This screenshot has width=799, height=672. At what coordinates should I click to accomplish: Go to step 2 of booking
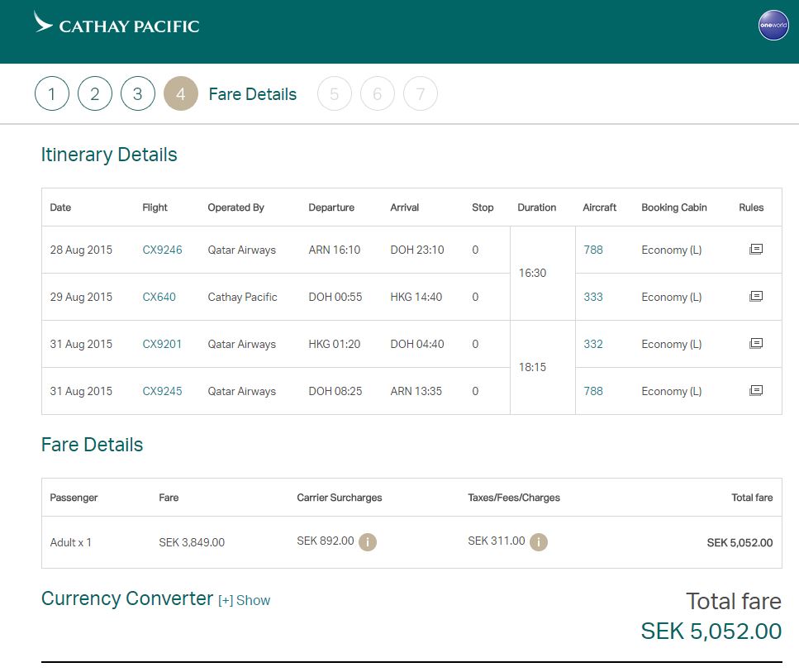(x=95, y=93)
